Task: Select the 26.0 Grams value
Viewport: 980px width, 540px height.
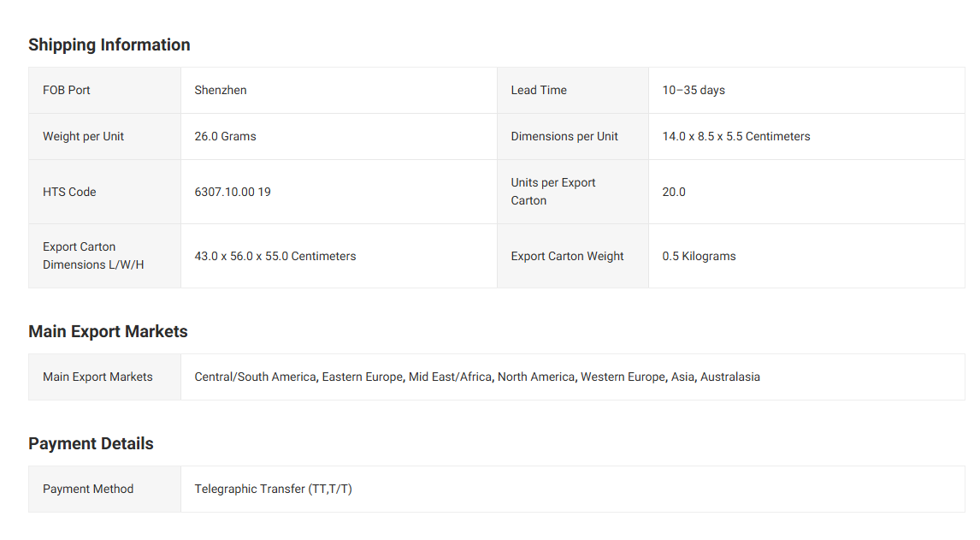Action: tap(225, 136)
